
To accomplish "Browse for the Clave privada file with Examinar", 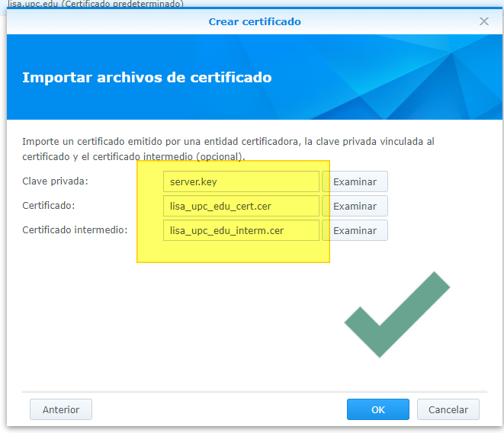I will [355, 181].
